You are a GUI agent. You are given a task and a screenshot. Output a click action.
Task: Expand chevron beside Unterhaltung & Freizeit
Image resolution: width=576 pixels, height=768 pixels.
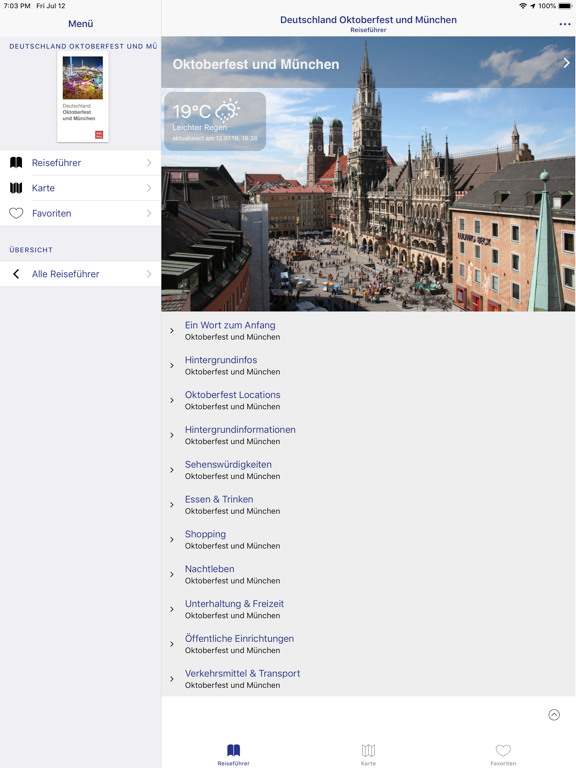pos(171,609)
